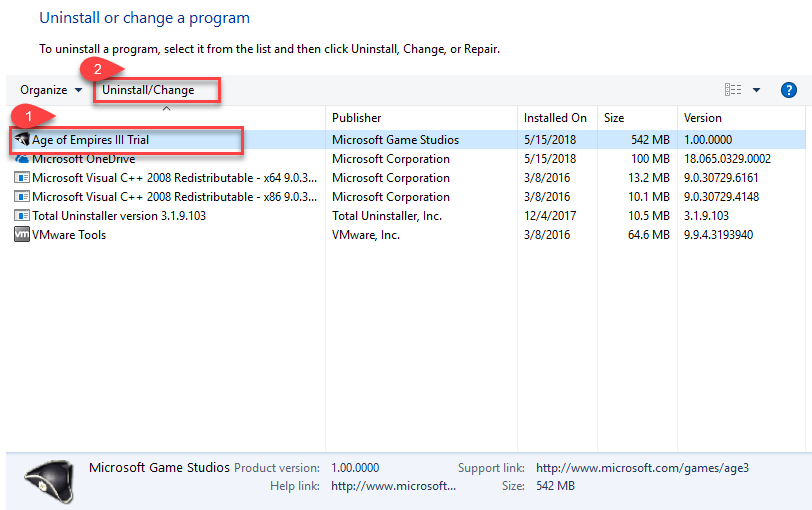The height and width of the screenshot is (510, 812).
Task: Click the 100 MB size cell
Action: 650,159
